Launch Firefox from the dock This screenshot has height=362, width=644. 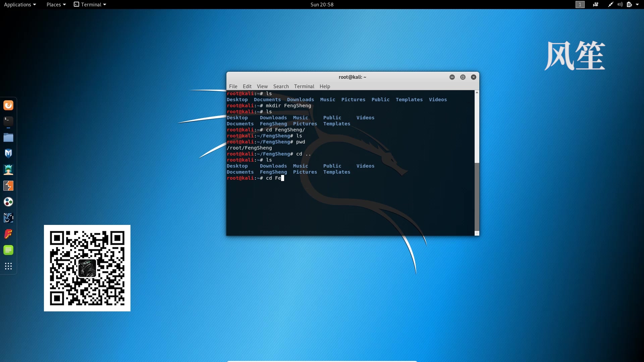[8, 105]
